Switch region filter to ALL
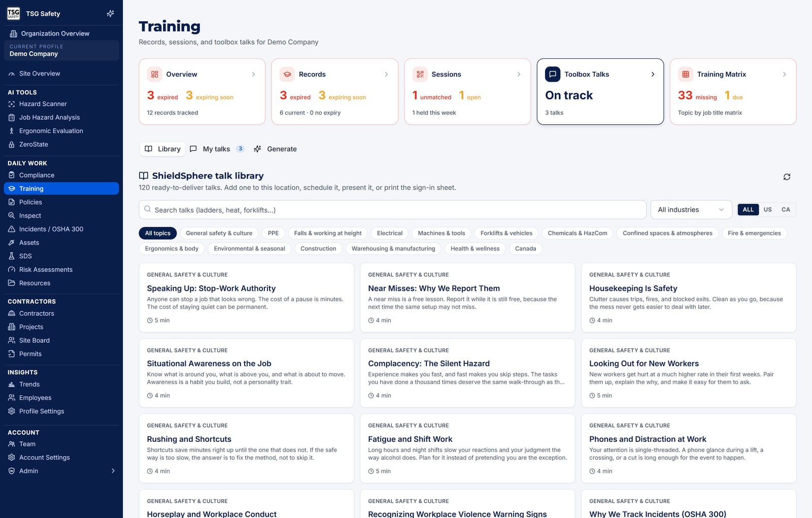Image resolution: width=812 pixels, height=518 pixels. (x=748, y=210)
